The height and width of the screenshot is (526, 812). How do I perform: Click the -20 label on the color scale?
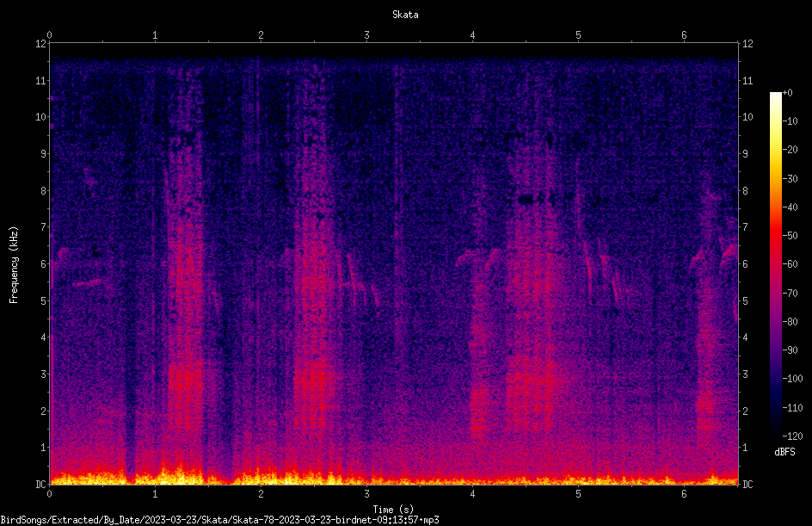click(x=790, y=149)
